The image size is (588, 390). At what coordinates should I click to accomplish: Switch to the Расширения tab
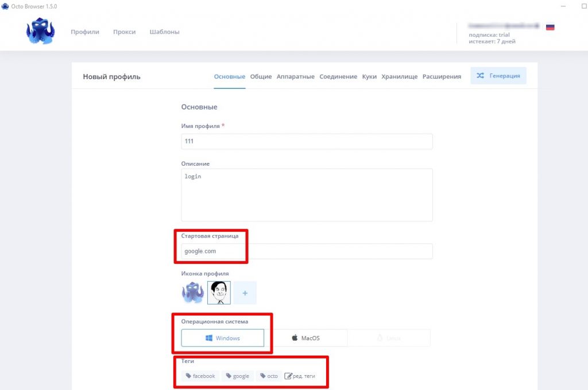pos(442,76)
